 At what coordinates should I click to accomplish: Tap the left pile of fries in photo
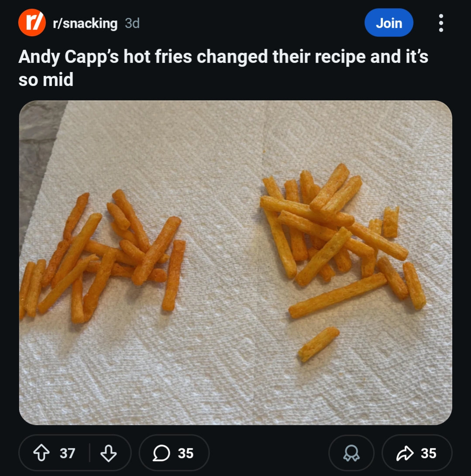(x=105, y=257)
